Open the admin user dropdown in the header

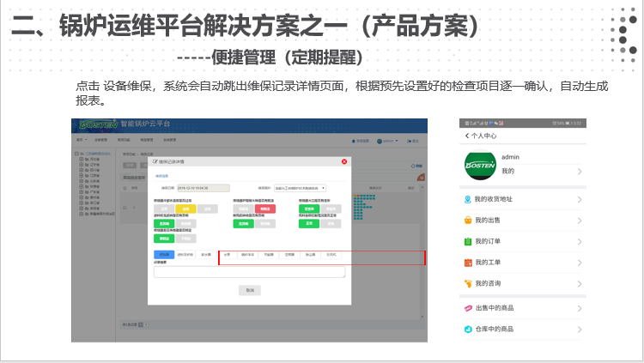pyautogui.click(x=387, y=139)
